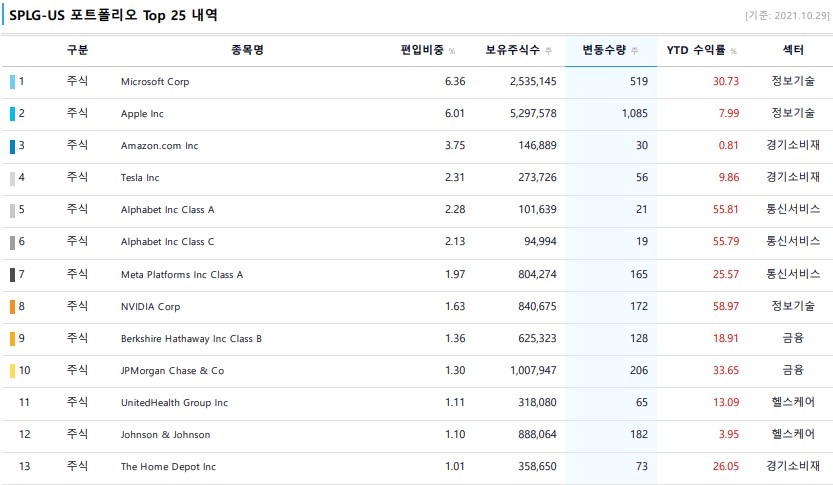
Task: Click the 종목명 column header
Action: coord(248,50)
